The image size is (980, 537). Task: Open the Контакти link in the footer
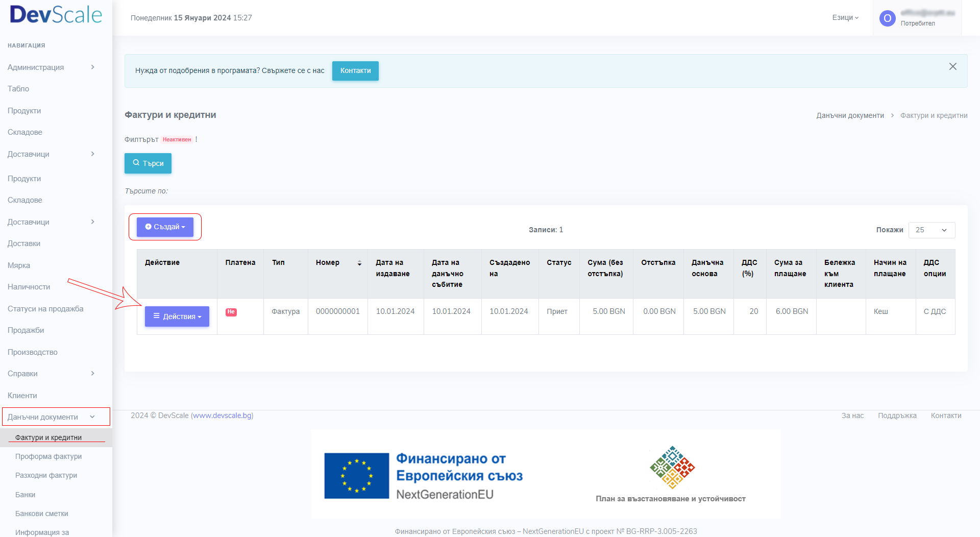point(946,416)
